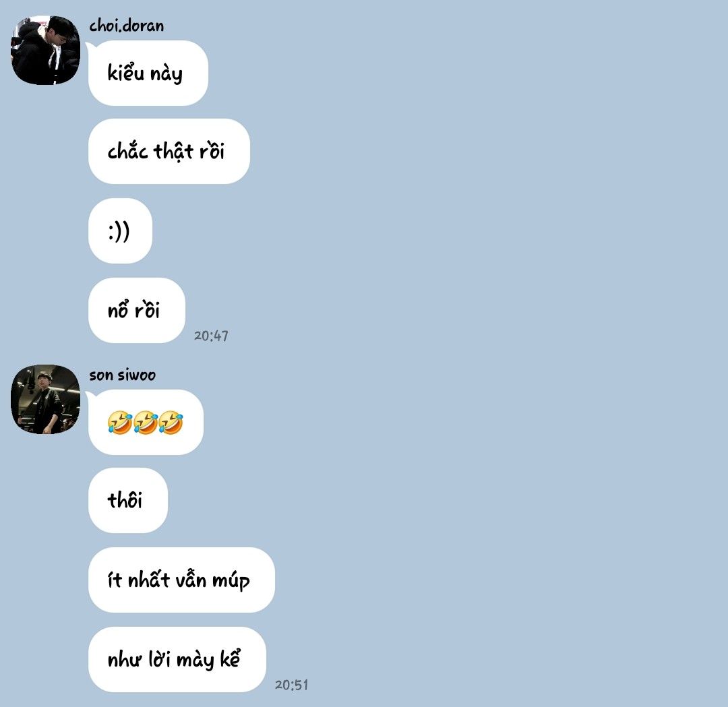Select the son siwoo sender name
This screenshot has height=707, width=728.
122,375
